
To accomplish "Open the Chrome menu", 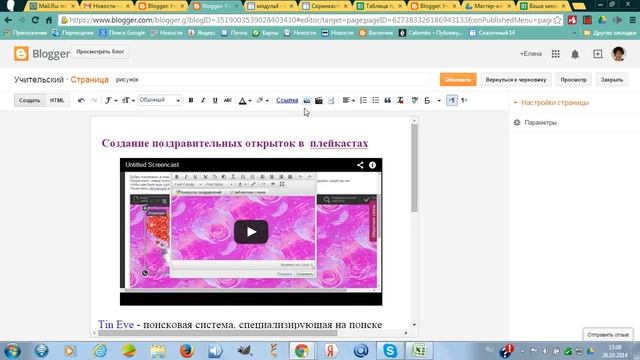I will pyautogui.click(x=632, y=20).
